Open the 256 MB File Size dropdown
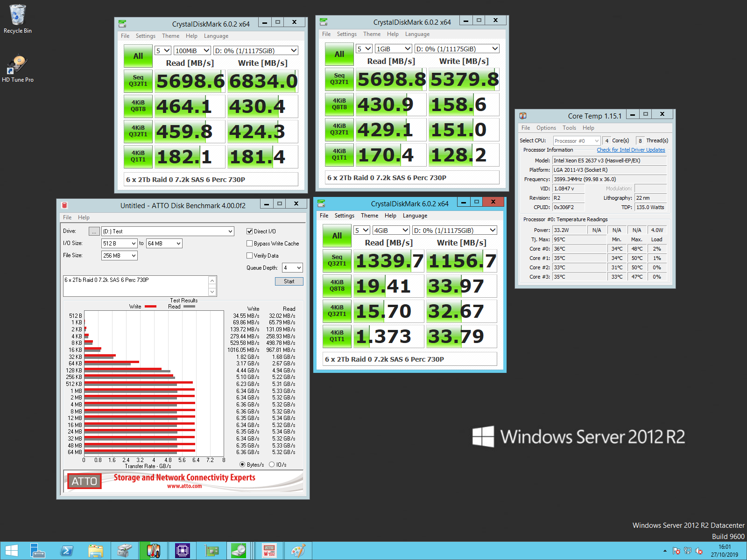 [x=120, y=256]
